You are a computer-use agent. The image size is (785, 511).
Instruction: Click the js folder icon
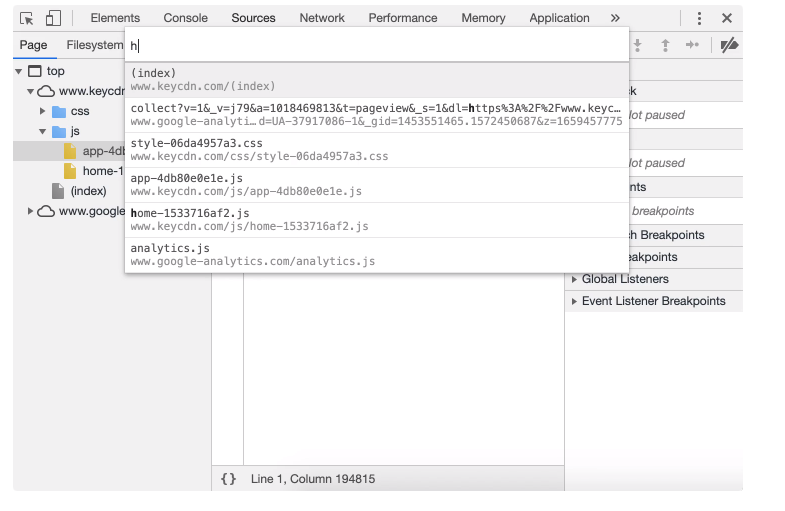click(x=59, y=132)
